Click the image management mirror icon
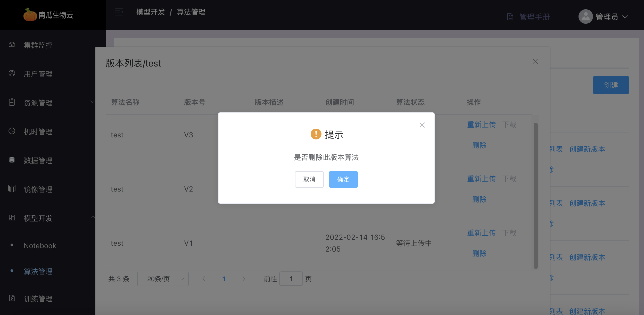Image resolution: width=644 pixels, height=315 pixels. [x=12, y=189]
